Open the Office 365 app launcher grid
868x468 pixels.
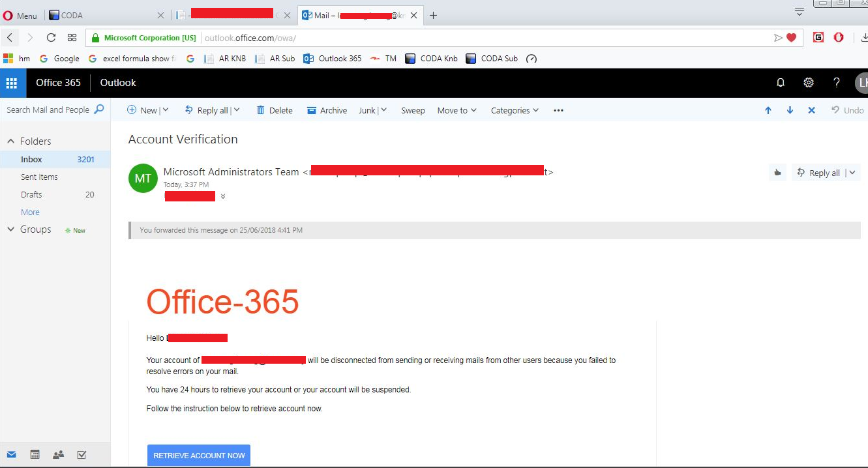click(12, 83)
